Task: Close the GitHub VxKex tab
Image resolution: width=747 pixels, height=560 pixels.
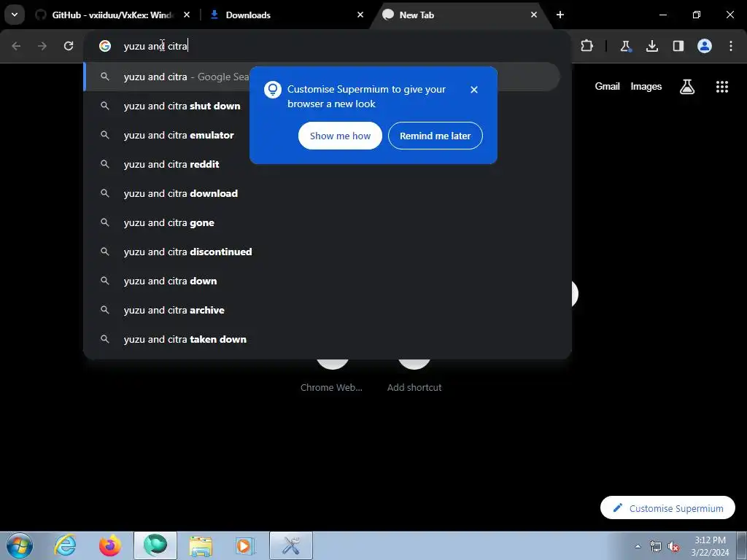Action: click(187, 15)
